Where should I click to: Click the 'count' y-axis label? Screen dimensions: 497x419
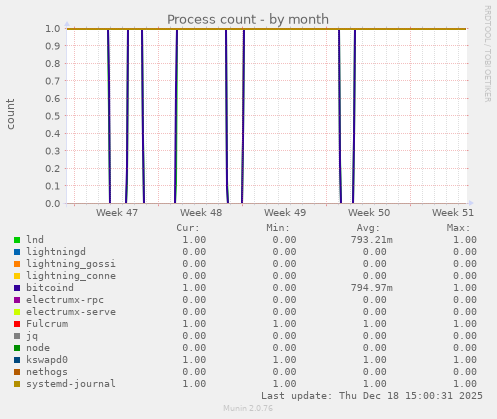10,114
